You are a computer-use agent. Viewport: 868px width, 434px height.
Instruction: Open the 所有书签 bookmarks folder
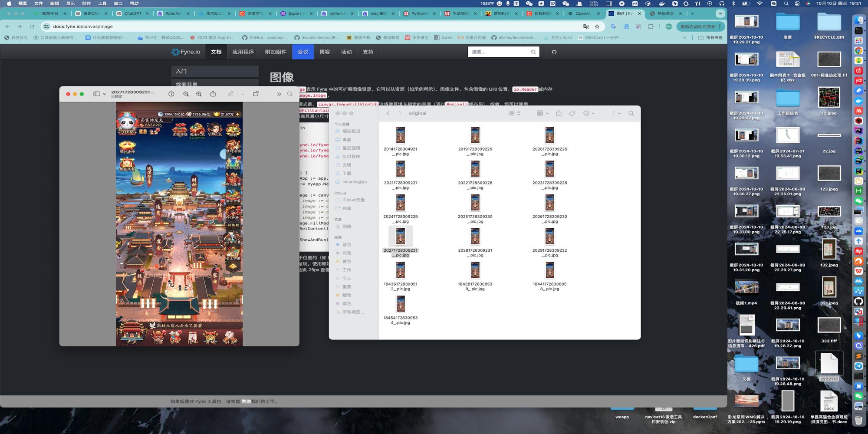coord(710,38)
